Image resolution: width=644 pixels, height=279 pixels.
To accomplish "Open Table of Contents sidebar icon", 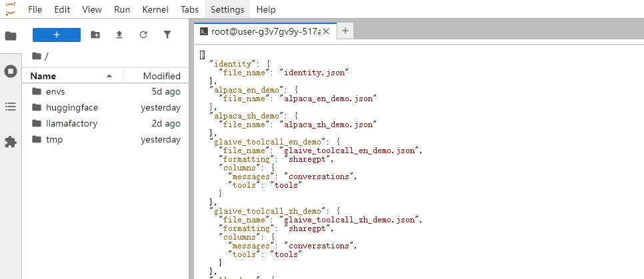I will [11, 107].
